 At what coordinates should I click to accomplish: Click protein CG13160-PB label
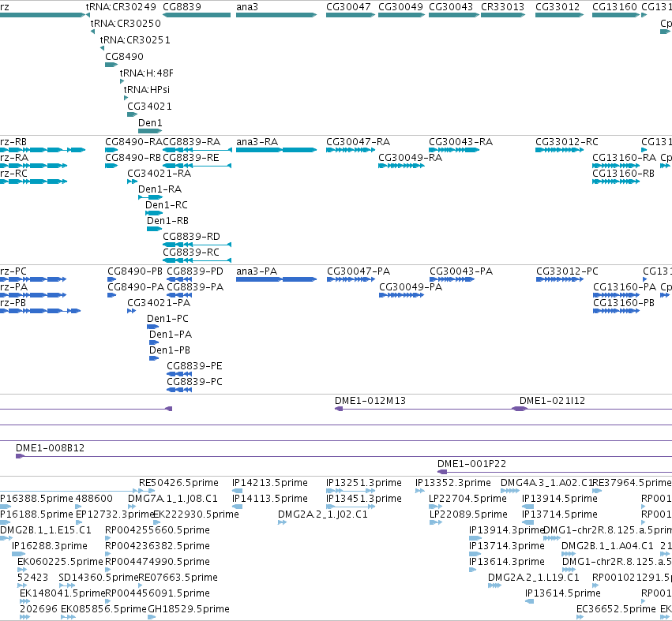(x=624, y=303)
